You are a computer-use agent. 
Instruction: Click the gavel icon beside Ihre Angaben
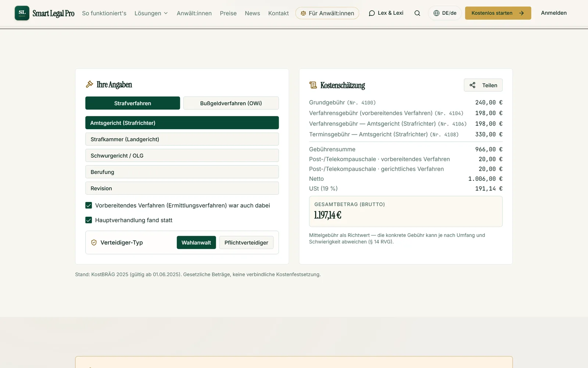[89, 84]
